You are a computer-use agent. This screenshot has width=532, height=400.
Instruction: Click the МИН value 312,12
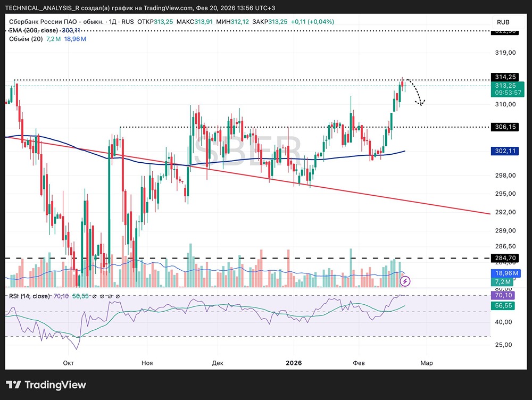click(x=239, y=22)
